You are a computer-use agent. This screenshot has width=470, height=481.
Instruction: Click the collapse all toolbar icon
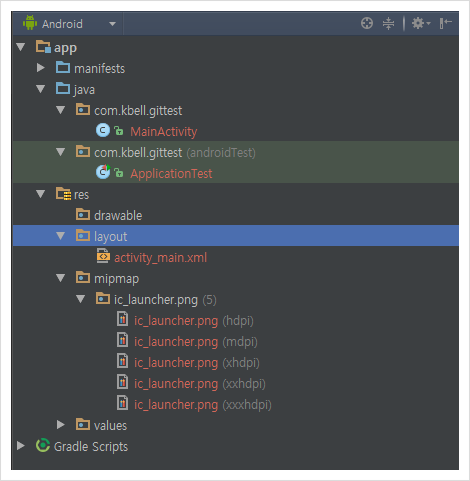(388, 23)
